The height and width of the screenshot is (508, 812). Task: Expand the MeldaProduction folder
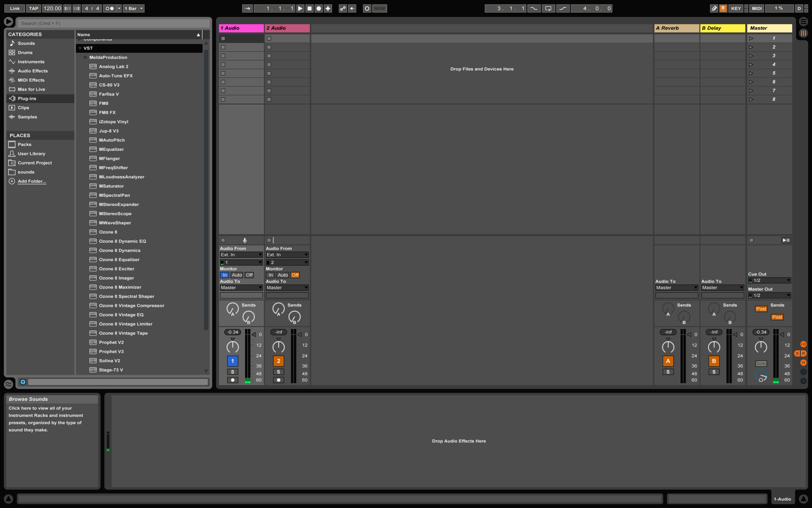click(85, 58)
